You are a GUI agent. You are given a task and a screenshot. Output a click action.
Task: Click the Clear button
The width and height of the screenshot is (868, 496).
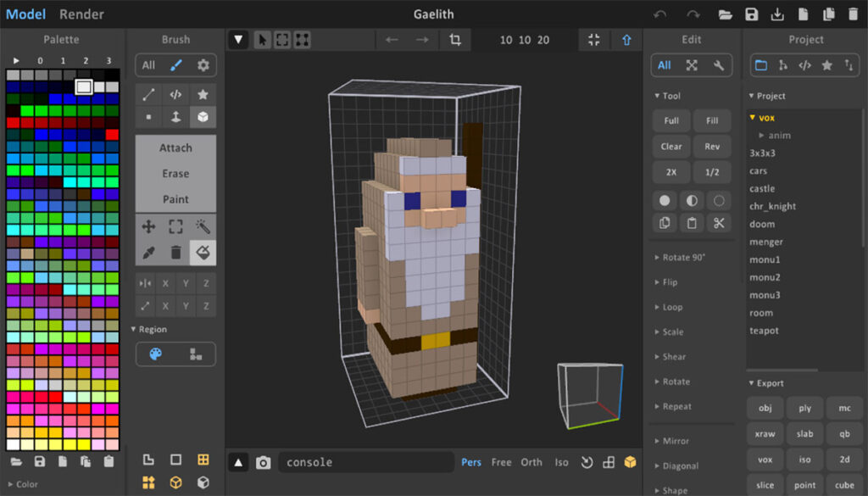coord(671,147)
